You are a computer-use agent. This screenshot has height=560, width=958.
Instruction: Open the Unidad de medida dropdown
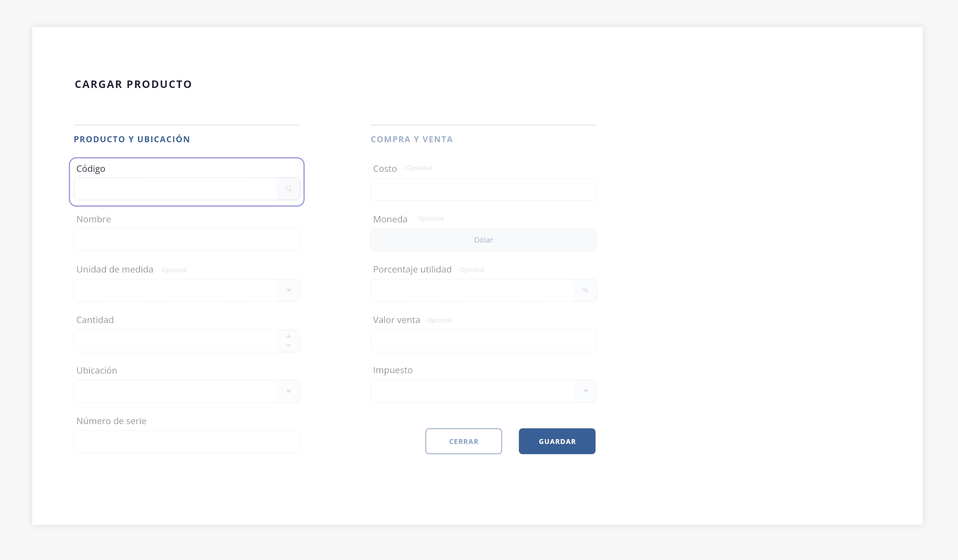(x=289, y=290)
